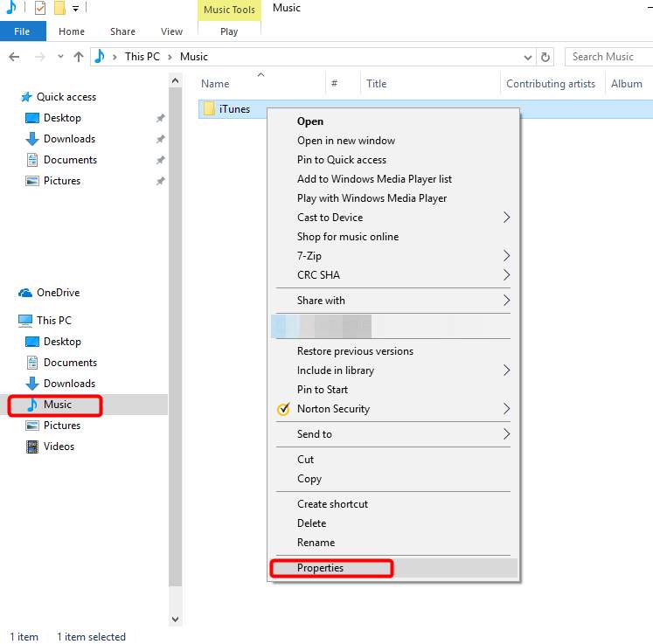
Task: Switch to the View ribbon tab
Action: click(x=171, y=31)
